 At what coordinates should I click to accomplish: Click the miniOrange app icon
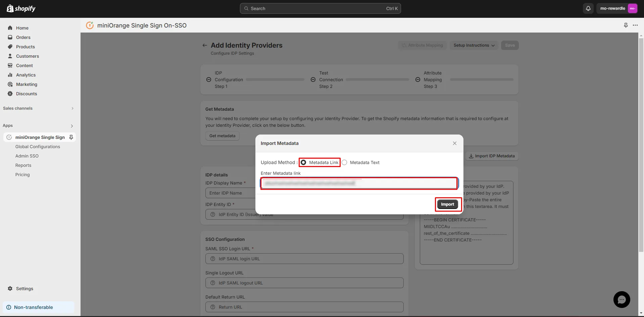9,137
